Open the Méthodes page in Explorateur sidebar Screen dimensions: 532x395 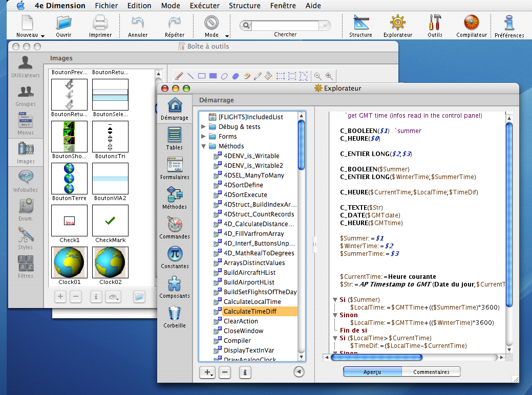point(175,198)
